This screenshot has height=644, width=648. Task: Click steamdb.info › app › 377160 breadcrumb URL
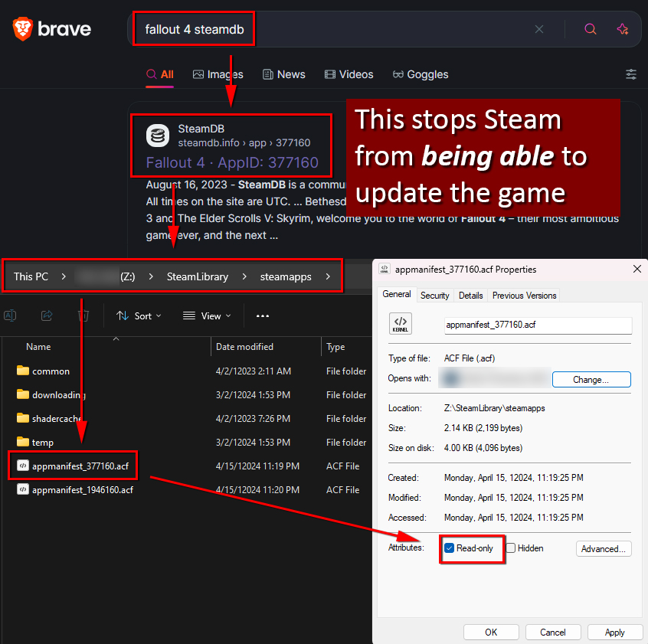tap(244, 142)
